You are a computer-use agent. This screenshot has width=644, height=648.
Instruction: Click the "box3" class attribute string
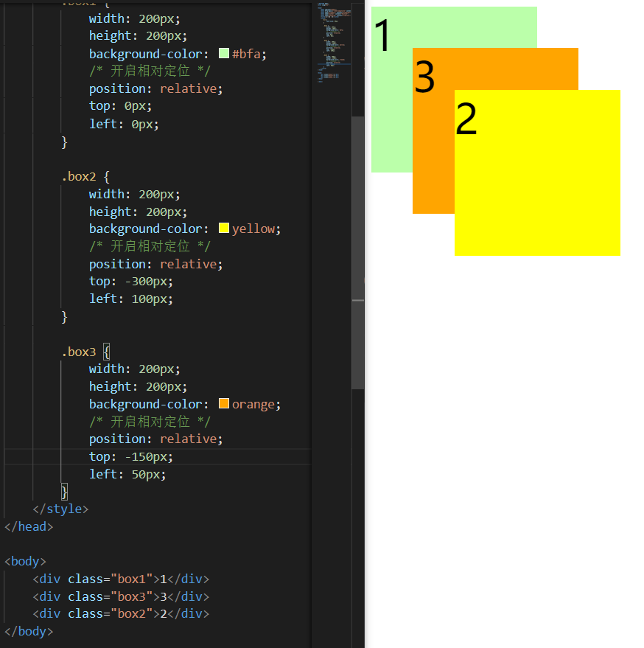[131, 596]
